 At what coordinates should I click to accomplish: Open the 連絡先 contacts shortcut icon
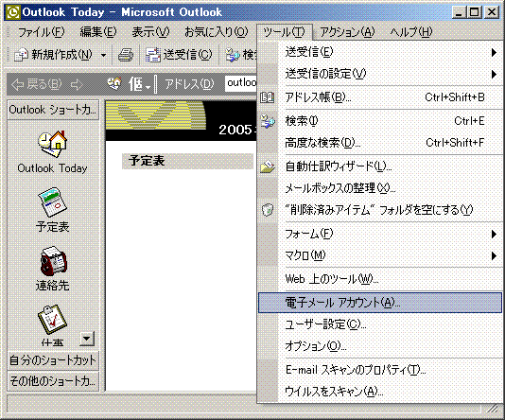tap(53, 261)
